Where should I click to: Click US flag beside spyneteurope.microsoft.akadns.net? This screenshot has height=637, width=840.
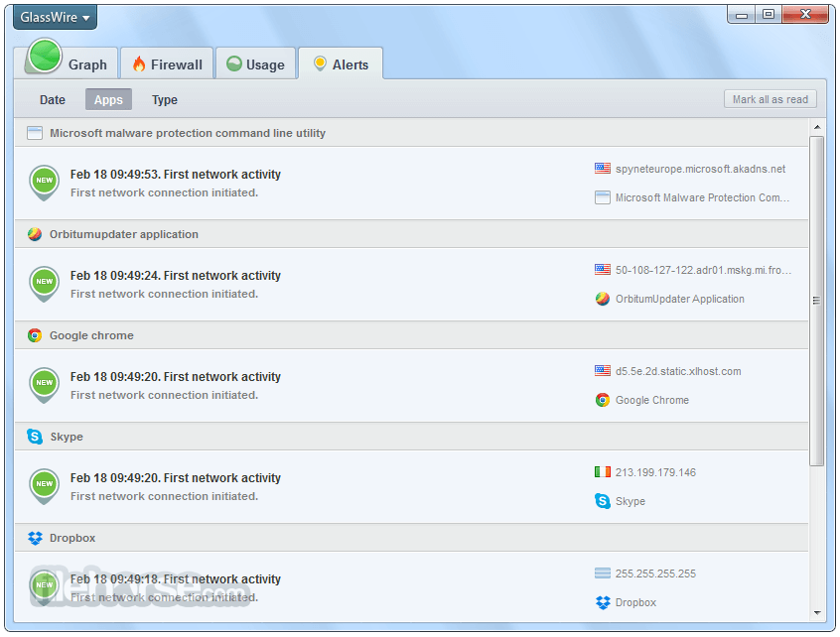click(x=603, y=169)
